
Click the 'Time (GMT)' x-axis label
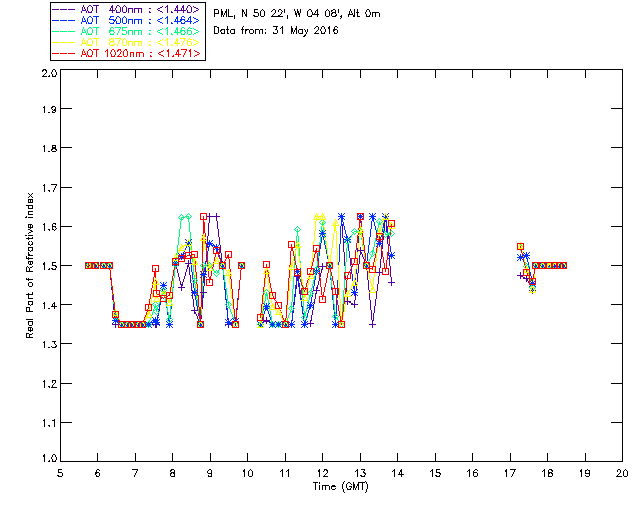pos(341,487)
